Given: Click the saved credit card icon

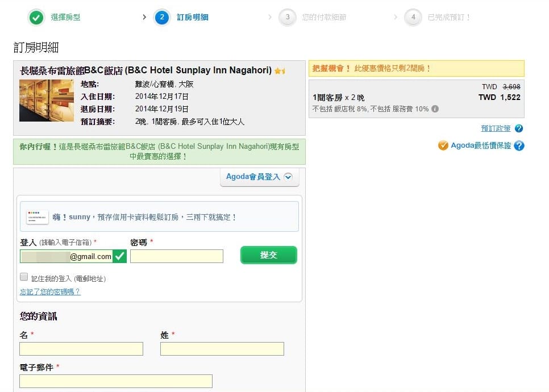Looking at the screenshot, I should pyautogui.click(x=37, y=217).
